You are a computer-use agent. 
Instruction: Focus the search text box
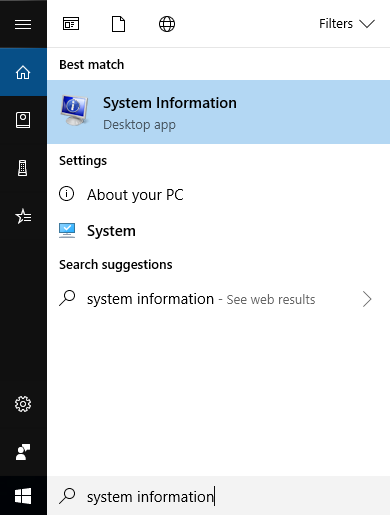click(x=219, y=496)
